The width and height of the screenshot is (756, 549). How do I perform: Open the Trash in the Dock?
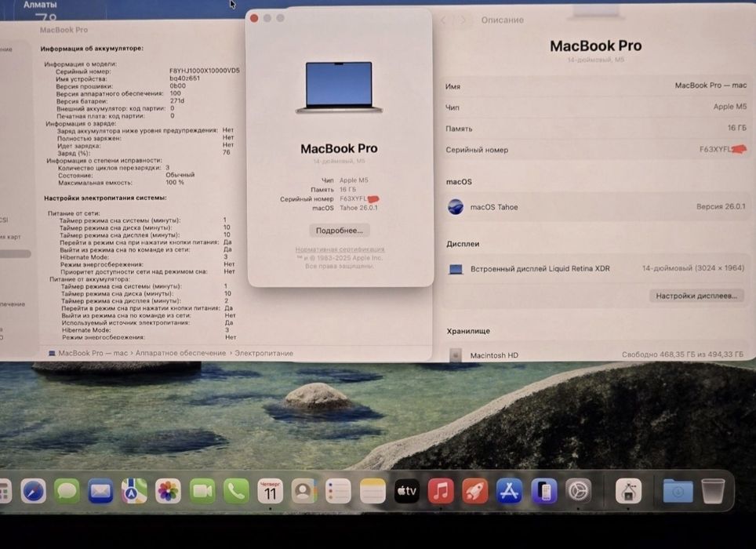tap(713, 491)
